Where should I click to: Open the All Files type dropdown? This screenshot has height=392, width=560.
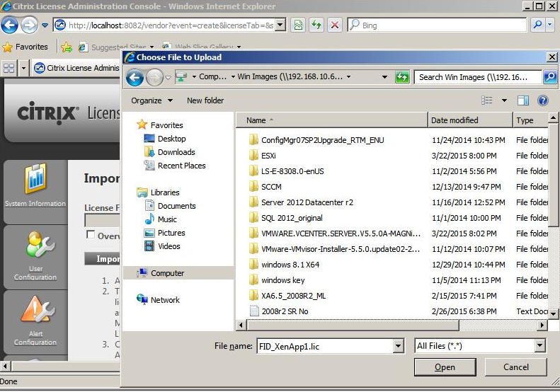tap(539, 345)
